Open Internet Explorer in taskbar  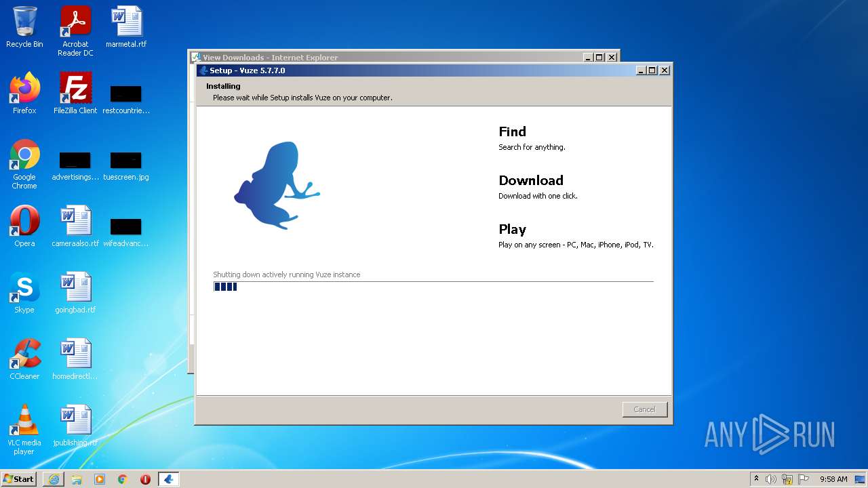54,479
